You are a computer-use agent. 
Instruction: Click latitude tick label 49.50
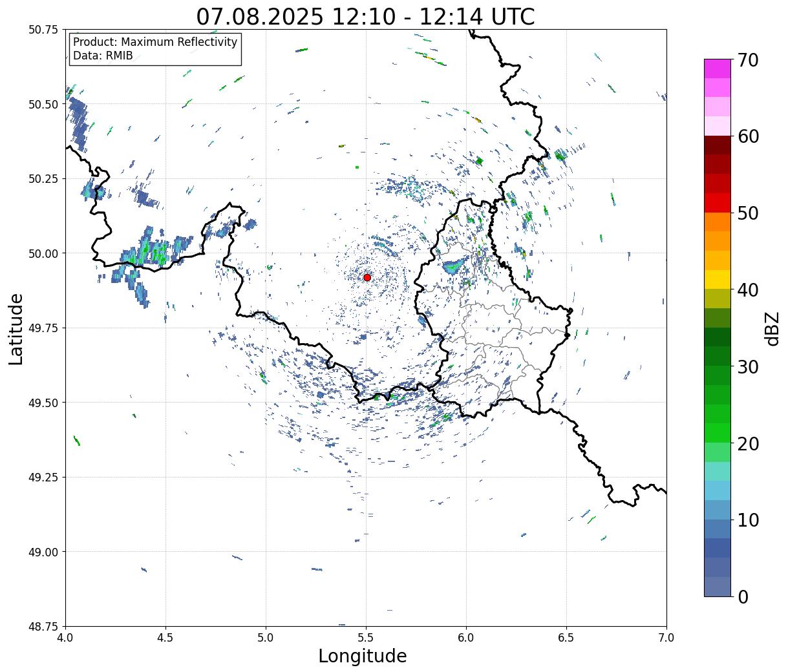coord(43,403)
